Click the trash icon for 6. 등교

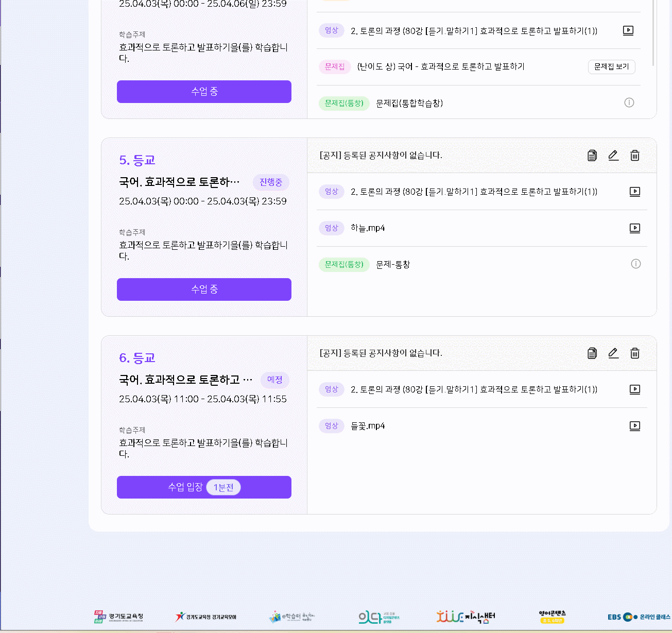pos(635,353)
